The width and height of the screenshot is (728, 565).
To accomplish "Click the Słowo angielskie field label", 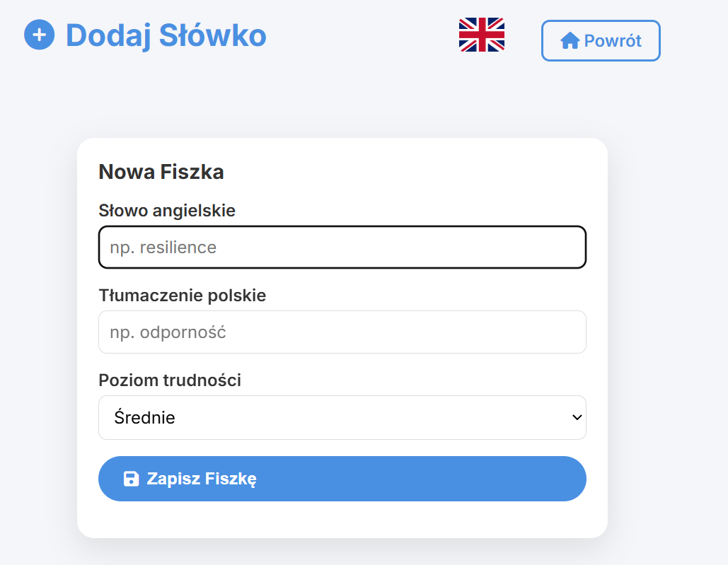I will tap(167, 210).
